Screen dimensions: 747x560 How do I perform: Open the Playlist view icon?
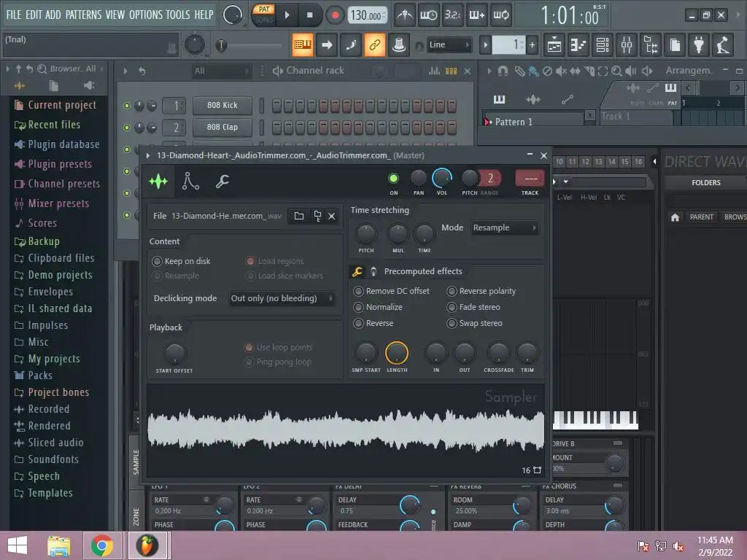point(554,45)
